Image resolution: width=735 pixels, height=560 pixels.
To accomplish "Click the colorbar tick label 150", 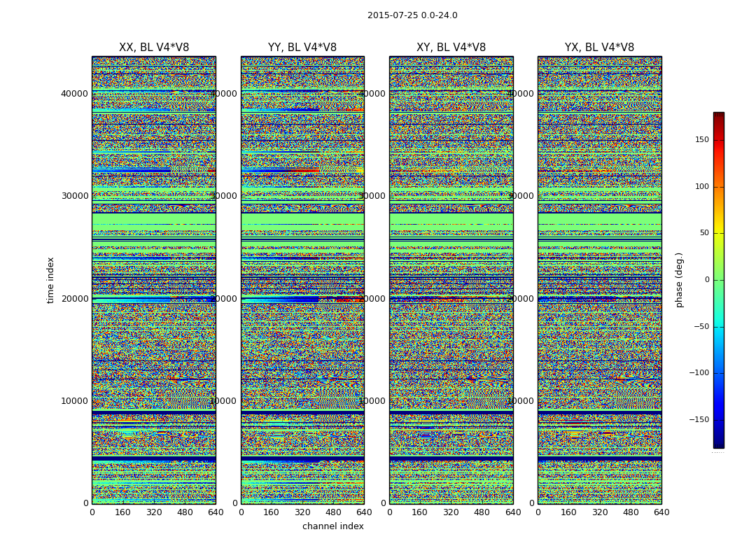I will (701, 140).
